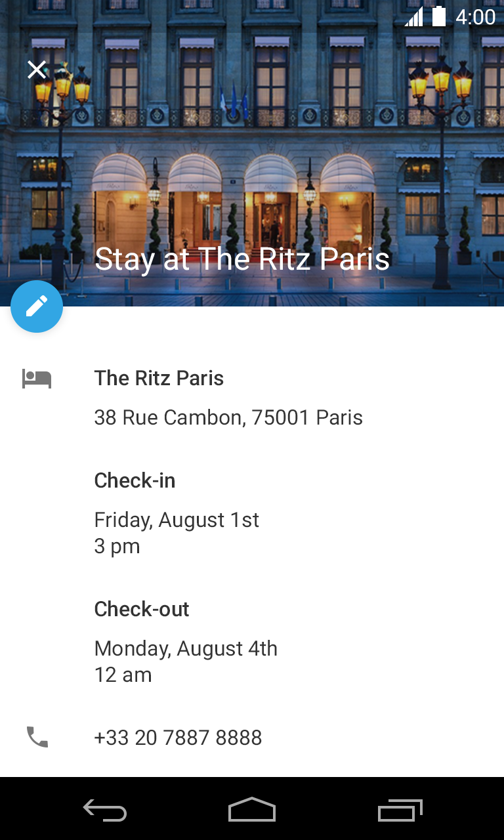Tap the signal strength status icon
Image resolution: width=504 pixels, height=840 pixels.
414,17
